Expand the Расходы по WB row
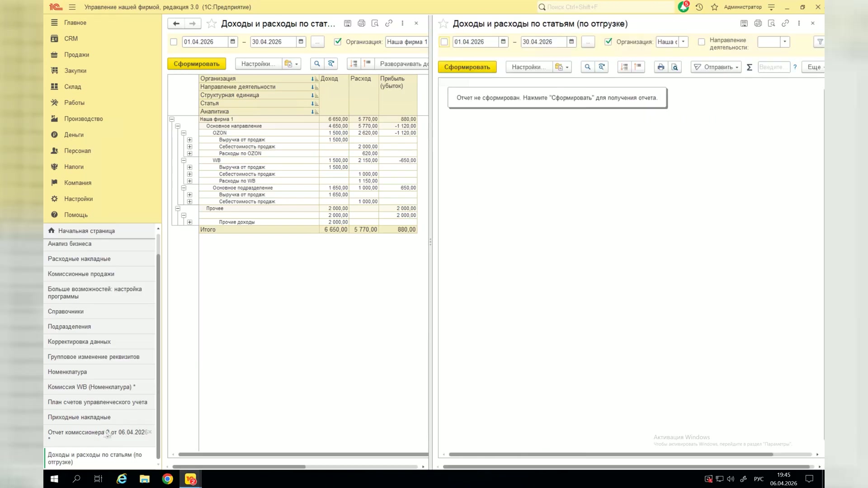Viewport: 868px width, 488px height. click(x=189, y=181)
